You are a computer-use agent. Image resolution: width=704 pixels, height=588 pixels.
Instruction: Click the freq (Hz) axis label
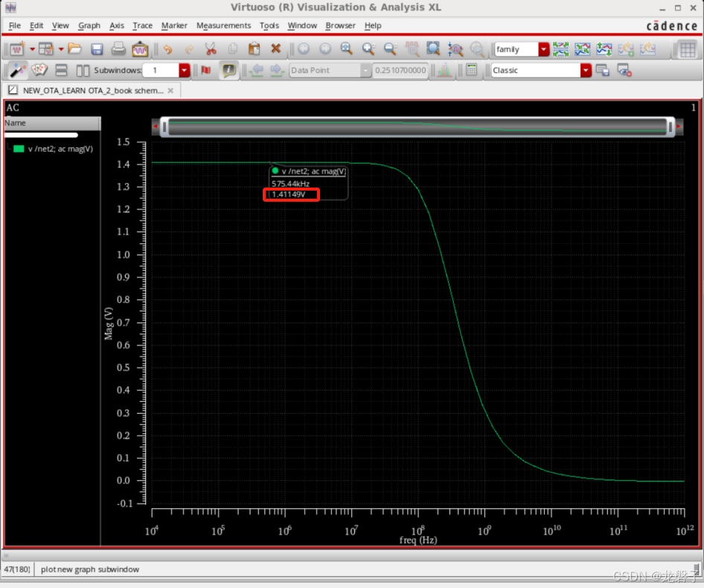coord(418,540)
